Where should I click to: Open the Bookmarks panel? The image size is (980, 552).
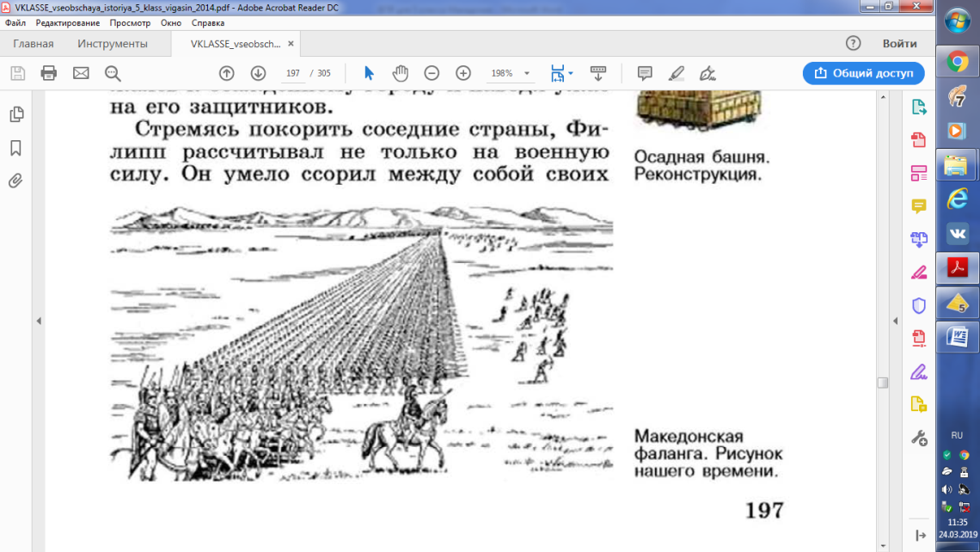15,148
